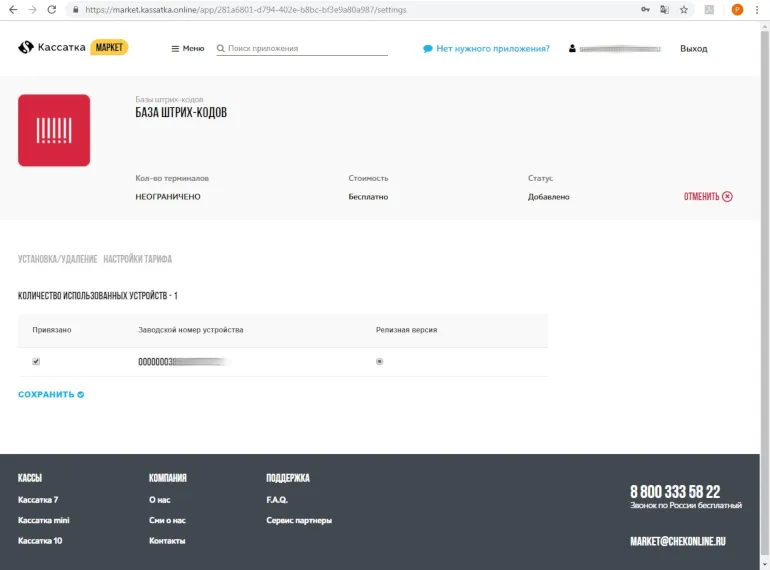Click the Релизная версия column header

(406, 330)
